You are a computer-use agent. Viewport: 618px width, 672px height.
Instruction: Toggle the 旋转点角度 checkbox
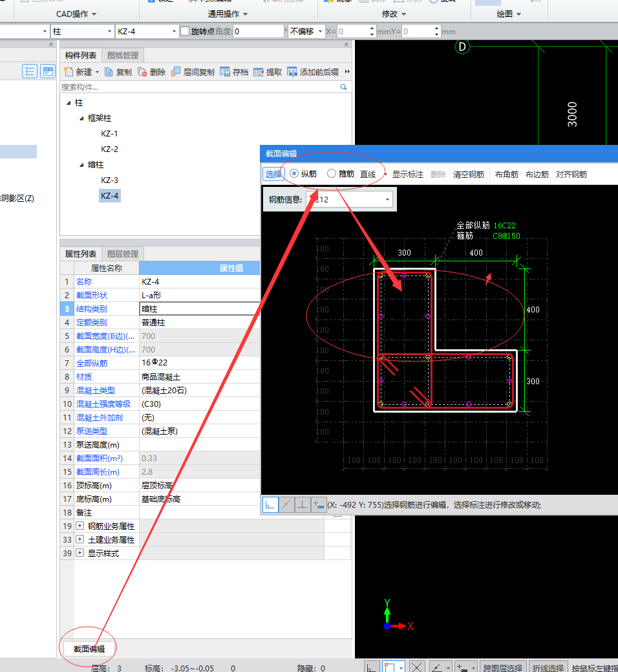pyautogui.click(x=185, y=31)
